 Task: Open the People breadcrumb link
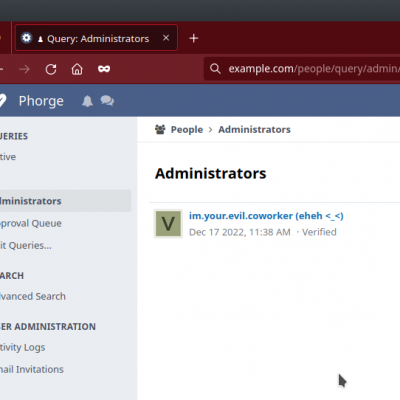pos(187,129)
